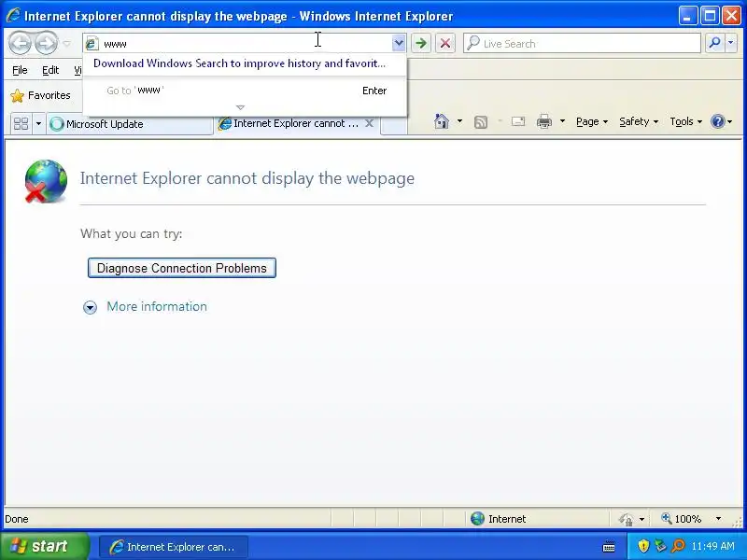
Task: Minimize the Internet Explorer window
Action: click(687, 16)
